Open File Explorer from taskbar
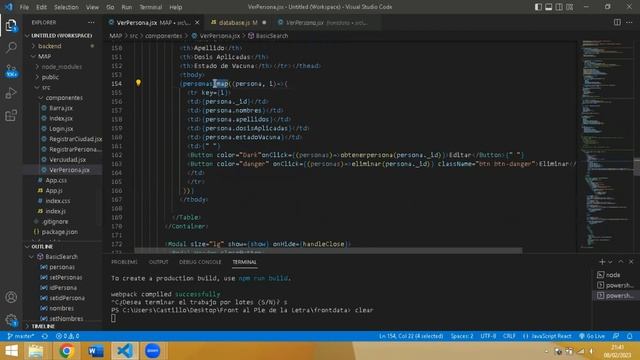The height and width of the screenshot is (360, 640). [36, 351]
